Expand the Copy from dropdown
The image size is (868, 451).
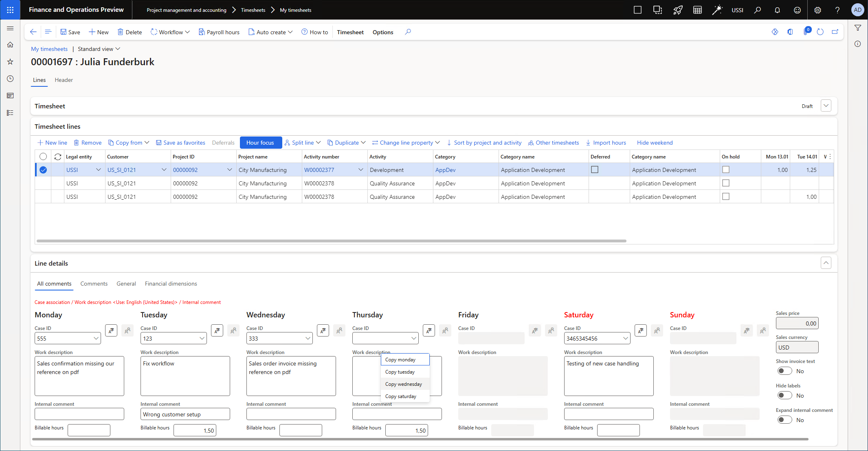coord(129,143)
